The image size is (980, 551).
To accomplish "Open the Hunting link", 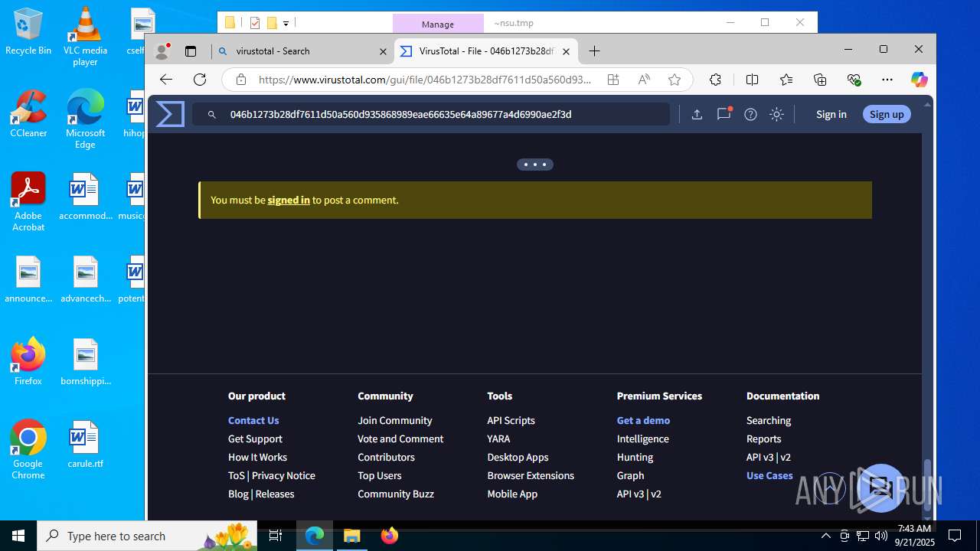I will point(635,457).
